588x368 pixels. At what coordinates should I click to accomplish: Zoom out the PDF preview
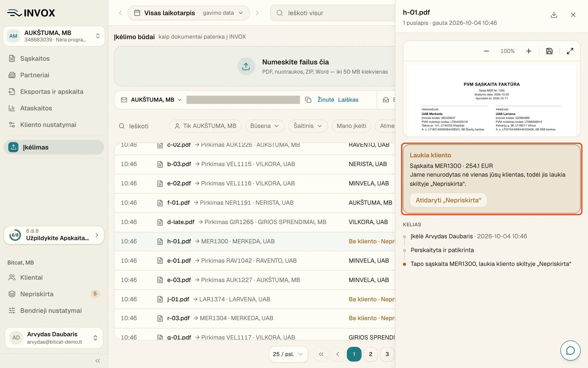pyautogui.click(x=486, y=51)
